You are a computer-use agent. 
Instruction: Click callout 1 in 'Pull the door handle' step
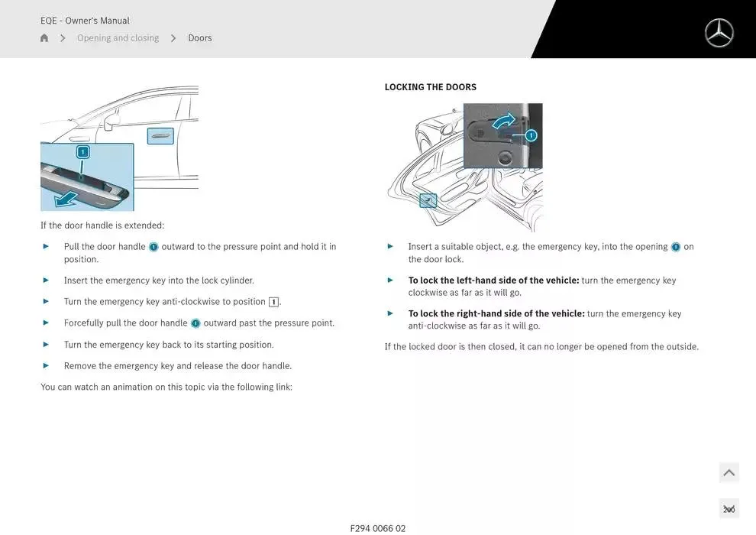pyautogui.click(x=153, y=247)
